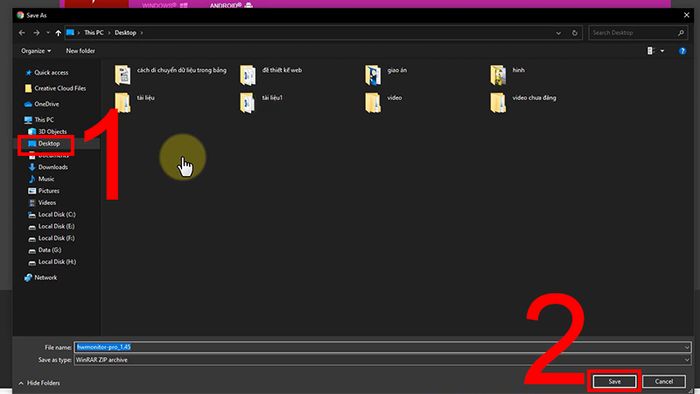Select the 'tài liệu1' folder
Viewport: 700px width, 394px height.
click(261, 103)
